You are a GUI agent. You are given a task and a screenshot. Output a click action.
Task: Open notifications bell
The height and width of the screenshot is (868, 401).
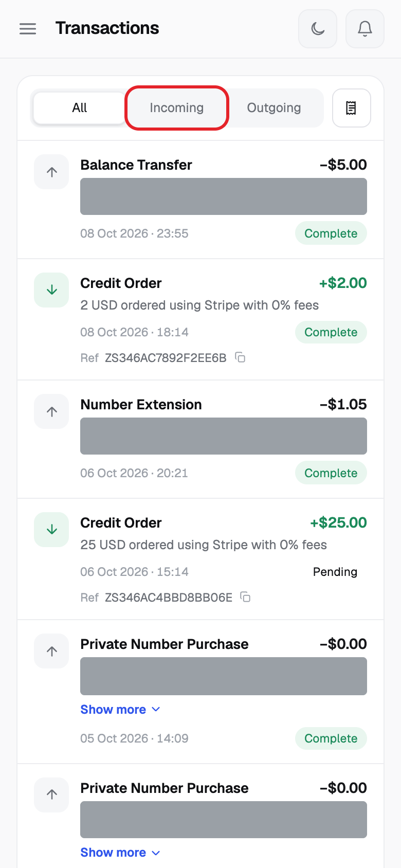(365, 29)
